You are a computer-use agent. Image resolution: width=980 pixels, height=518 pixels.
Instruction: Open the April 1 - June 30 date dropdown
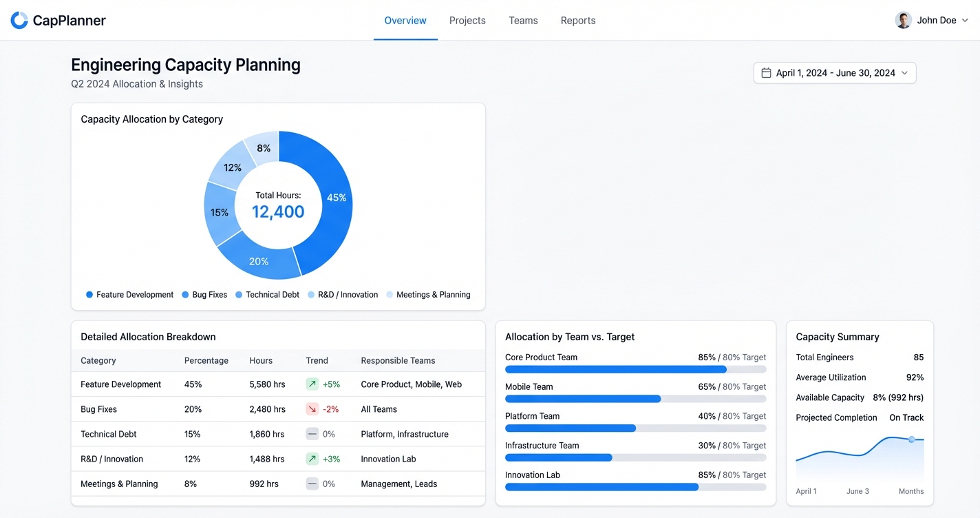coord(833,72)
